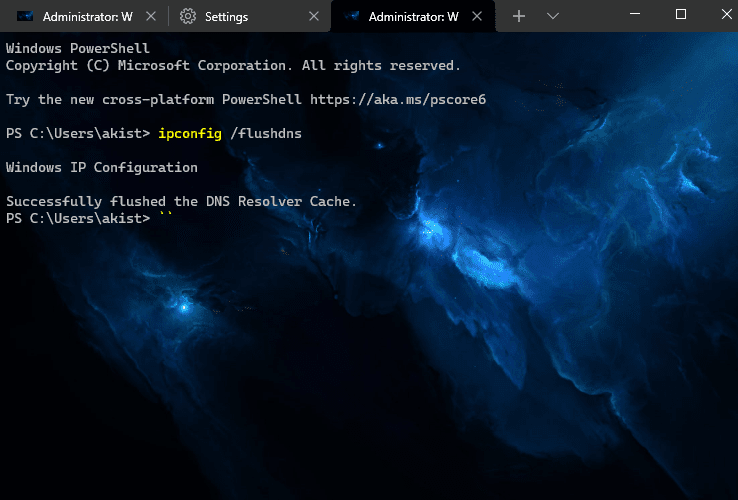Image resolution: width=738 pixels, height=500 pixels.
Task: Click 'Try the new cross-platform PowerShell' text
Action: click(153, 100)
